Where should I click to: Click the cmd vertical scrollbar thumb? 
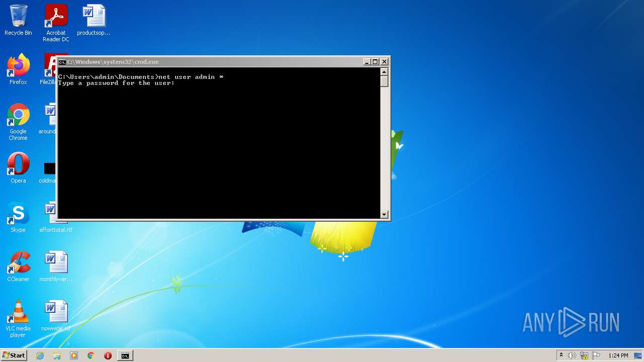coord(384,81)
